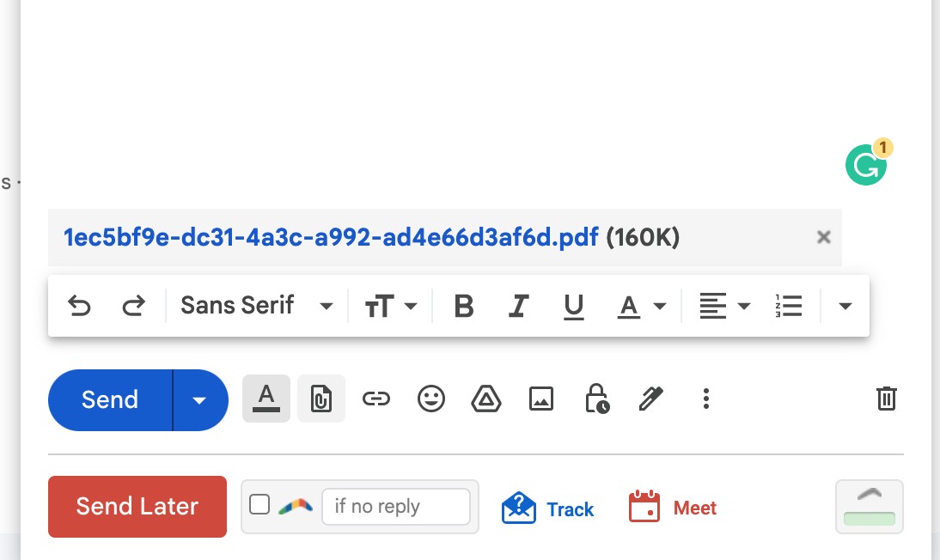Click the 'if no reply' input field
The image size is (940, 560).
[395, 507]
